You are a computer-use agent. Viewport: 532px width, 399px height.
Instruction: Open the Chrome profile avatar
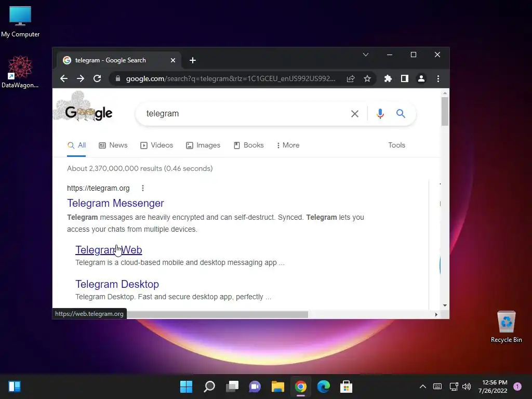(x=421, y=79)
